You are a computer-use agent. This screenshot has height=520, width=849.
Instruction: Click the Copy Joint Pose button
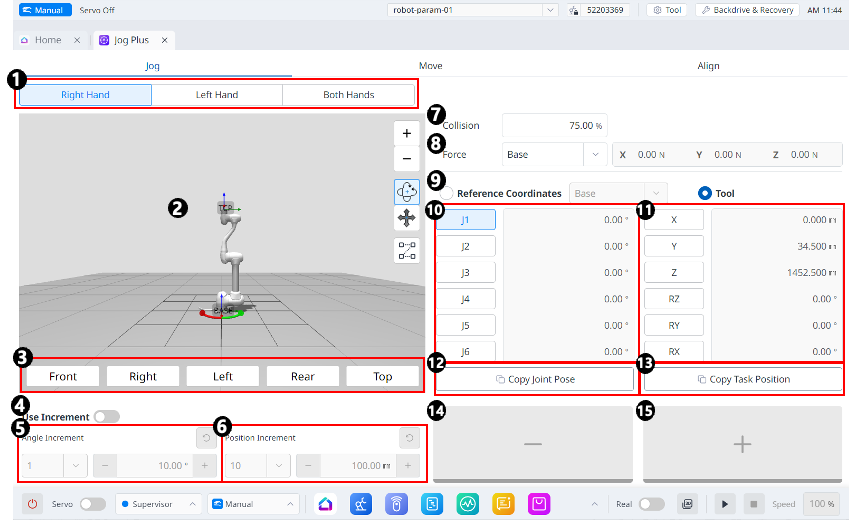point(535,379)
